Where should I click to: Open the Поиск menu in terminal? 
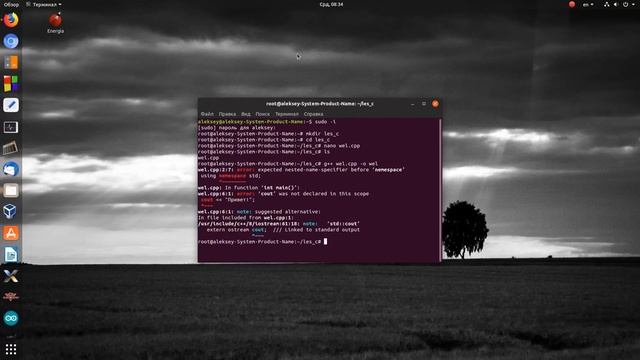pos(262,114)
